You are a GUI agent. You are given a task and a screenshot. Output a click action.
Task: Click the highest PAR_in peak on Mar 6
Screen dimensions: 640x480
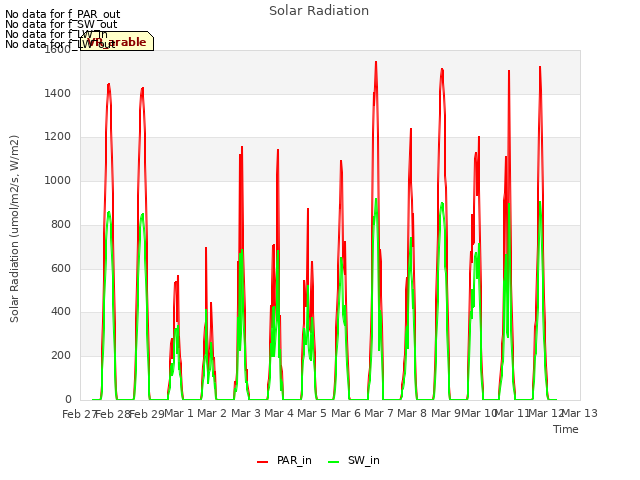376,62
